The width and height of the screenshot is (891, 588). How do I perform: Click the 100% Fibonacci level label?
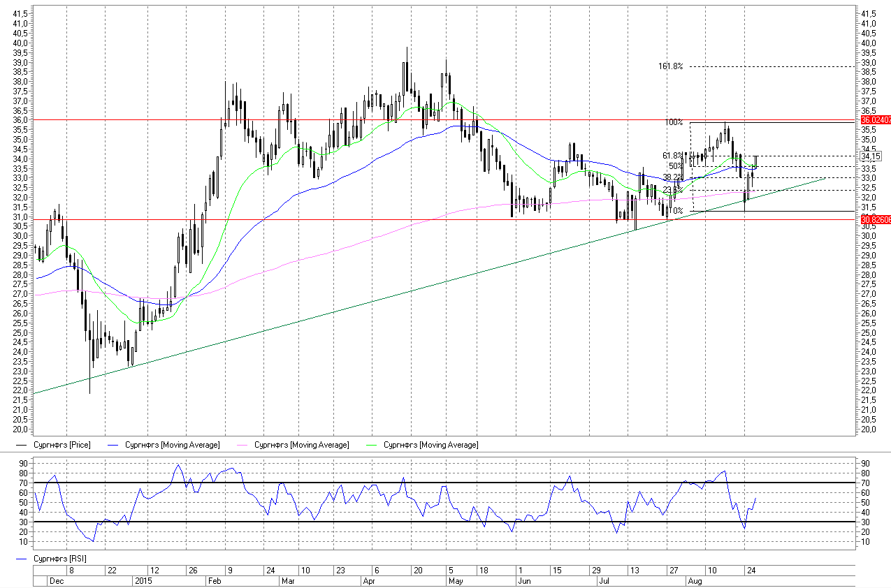coord(674,122)
